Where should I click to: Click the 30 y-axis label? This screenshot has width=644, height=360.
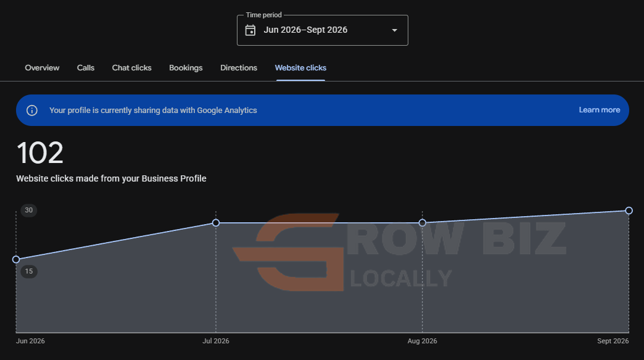coord(29,211)
